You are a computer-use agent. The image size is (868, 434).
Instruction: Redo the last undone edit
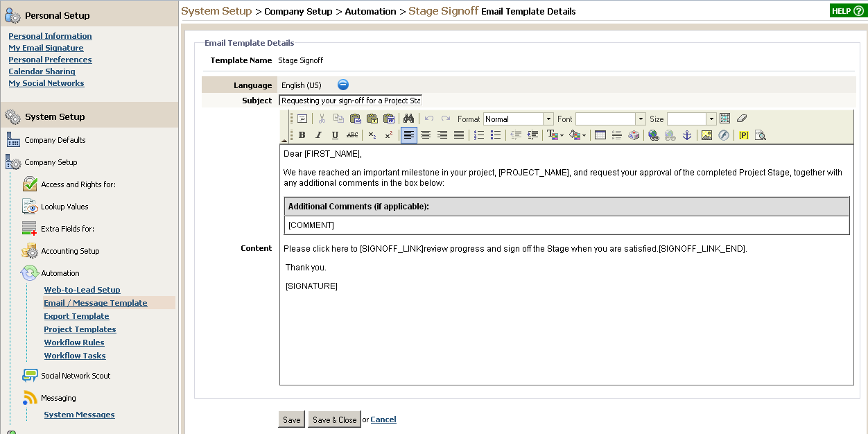(446, 119)
